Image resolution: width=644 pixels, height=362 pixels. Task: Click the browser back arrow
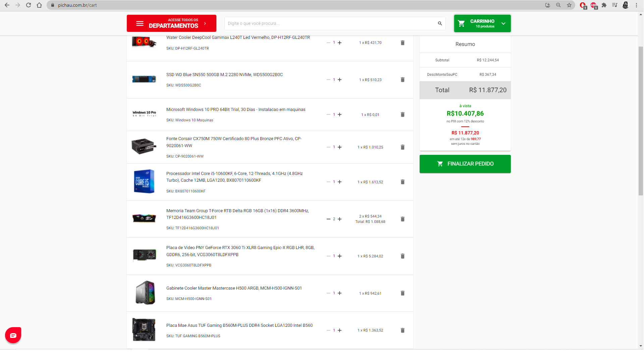click(7, 5)
